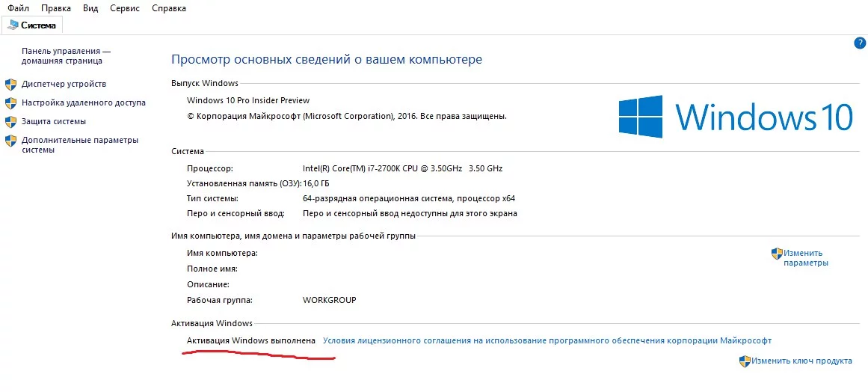Screen dimensions: 868x392
Task: Click the Процессор label
Action: pyautogui.click(x=210, y=168)
